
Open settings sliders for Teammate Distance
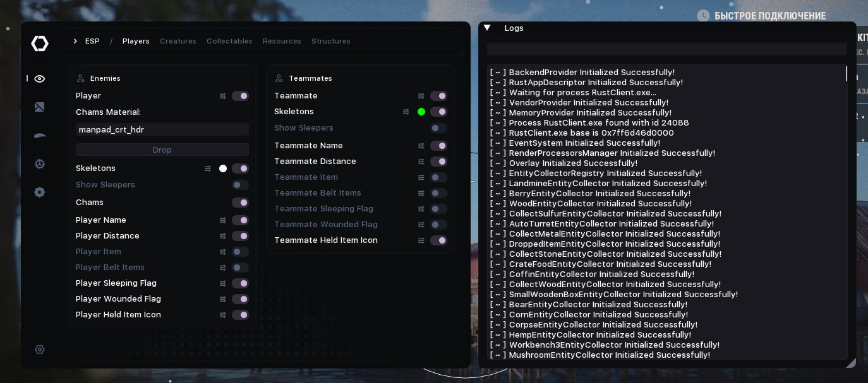(421, 162)
